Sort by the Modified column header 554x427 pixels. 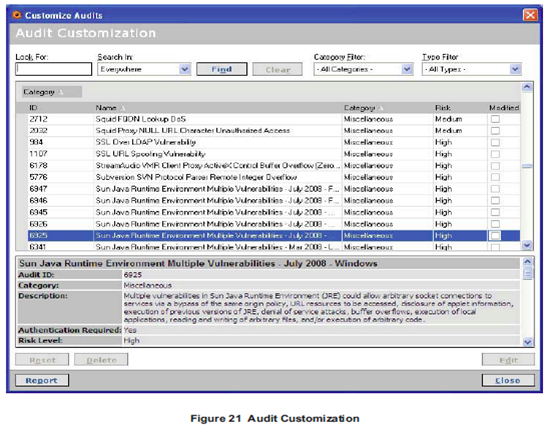504,108
